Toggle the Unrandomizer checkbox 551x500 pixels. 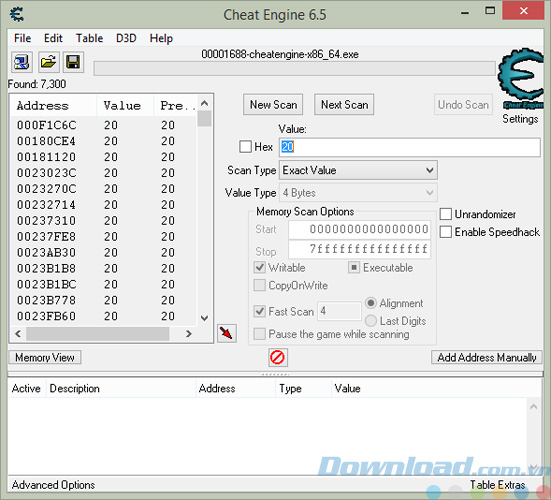click(x=446, y=214)
